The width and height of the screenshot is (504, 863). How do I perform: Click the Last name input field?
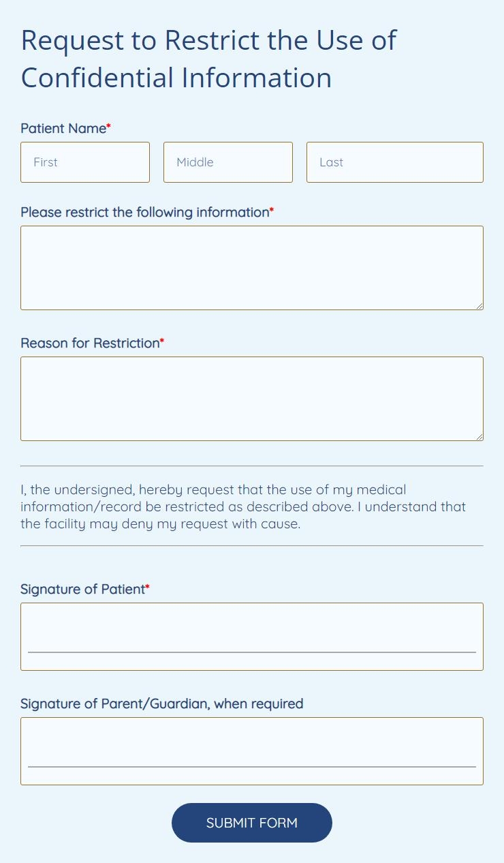click(394, 162)
